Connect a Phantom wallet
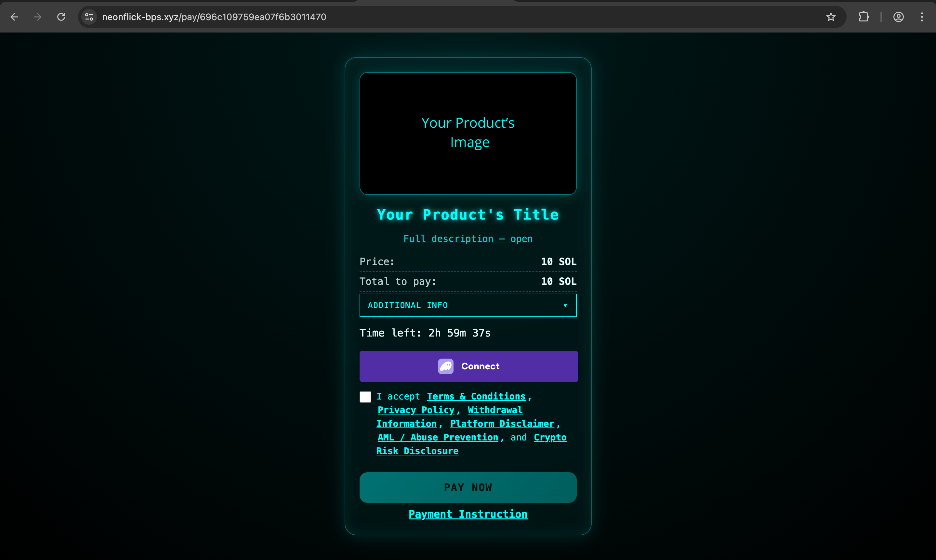Viewport: 936px width, 560px height. click(x=468, y=366)
